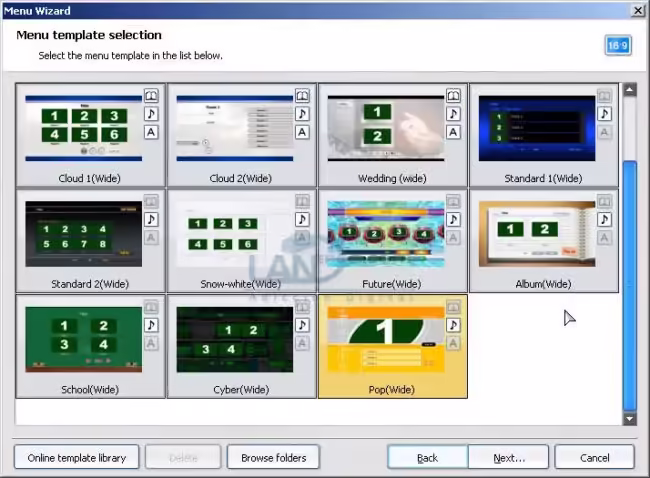Click the music note icon on Pop(Wide)
Image resolution: width=650 pixels, height=478 pixels.
pyautogui.click(x=454, y=325)
